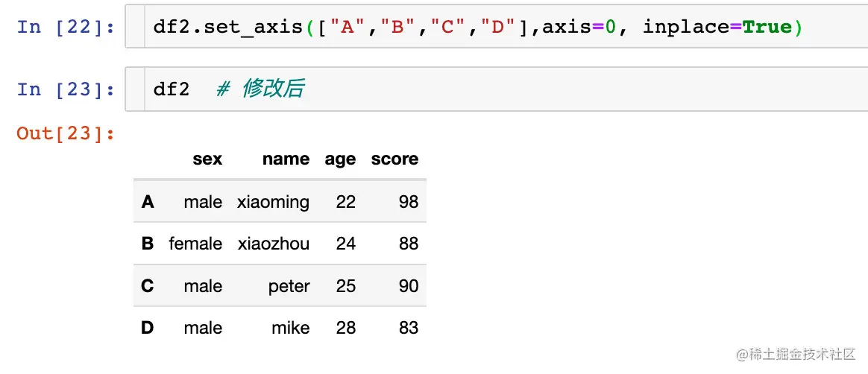Click age value 22
Screen dimensions: 868x374
(x=345, y=202)
